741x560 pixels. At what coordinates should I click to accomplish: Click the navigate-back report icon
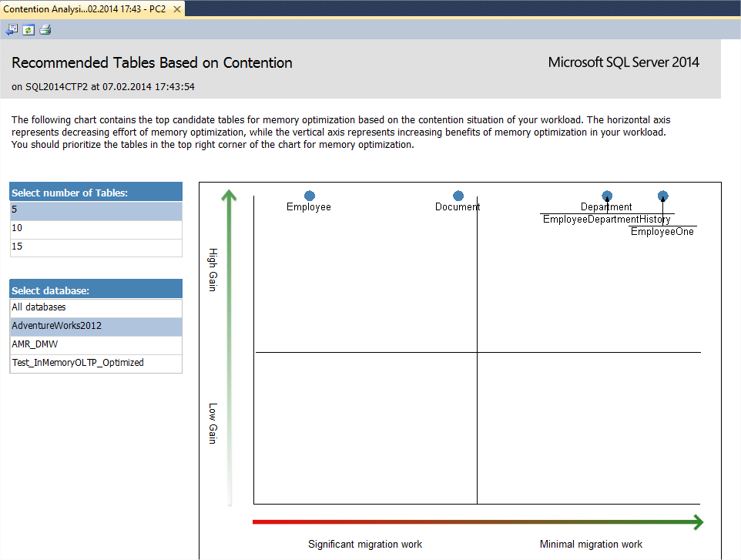tap(12, 30)
